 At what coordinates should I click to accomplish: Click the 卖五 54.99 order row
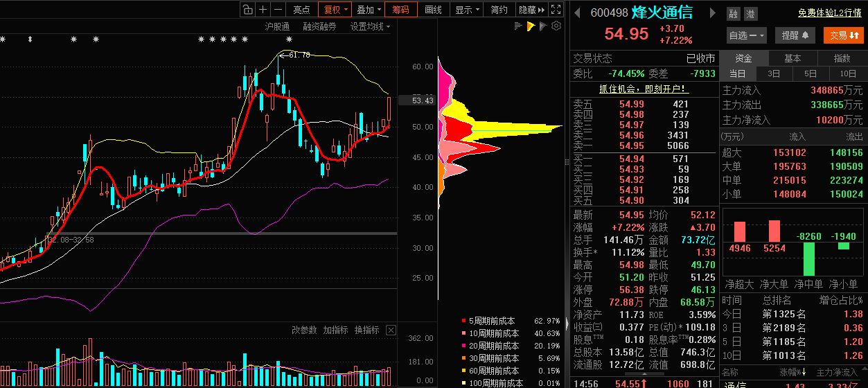tap(644, 104)
